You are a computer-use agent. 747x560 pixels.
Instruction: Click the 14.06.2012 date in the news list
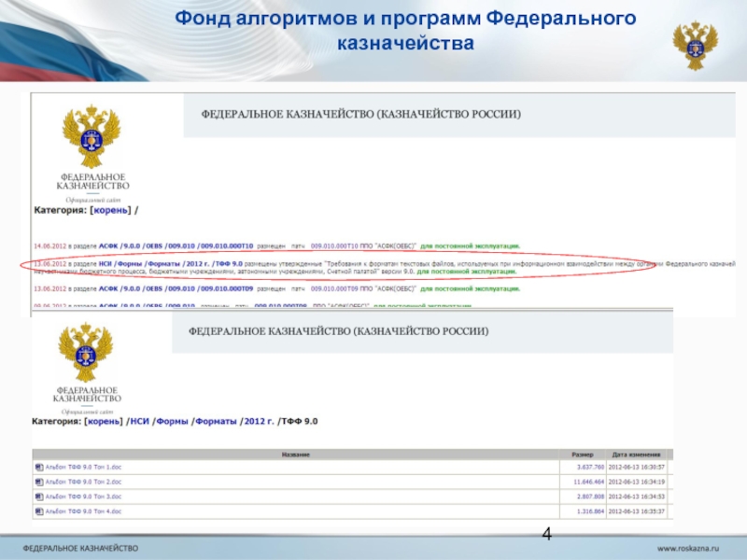50,246
